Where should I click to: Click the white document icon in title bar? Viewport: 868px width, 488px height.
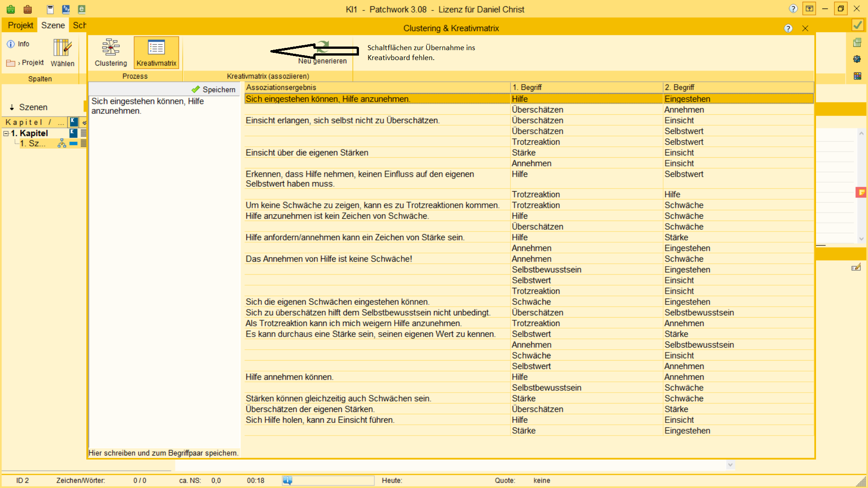[50, 9]
